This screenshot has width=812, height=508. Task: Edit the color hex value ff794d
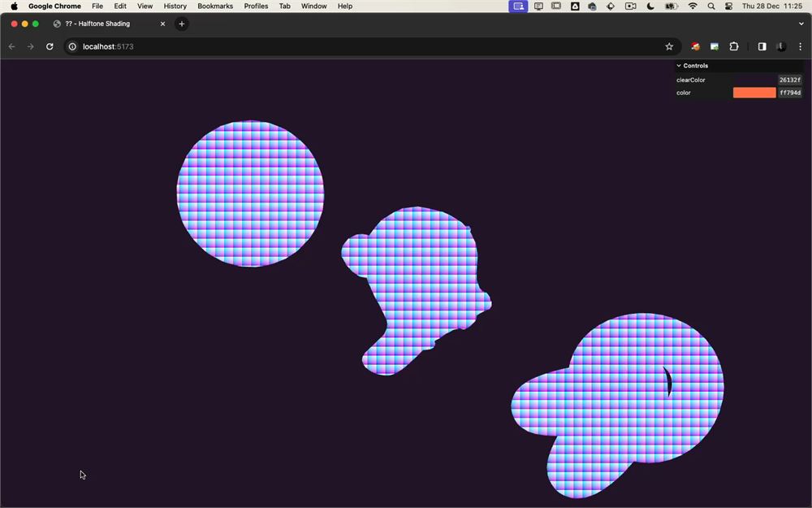[x=790, y=93]
